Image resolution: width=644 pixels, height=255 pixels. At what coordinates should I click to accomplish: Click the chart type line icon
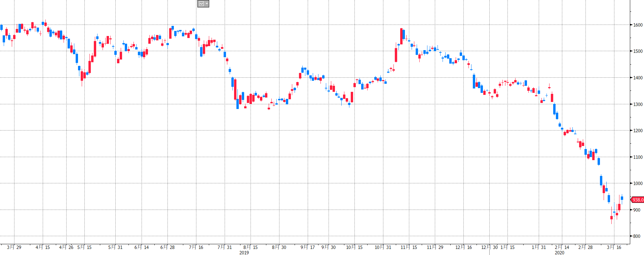pyautogui.click(x=201, y=4)
